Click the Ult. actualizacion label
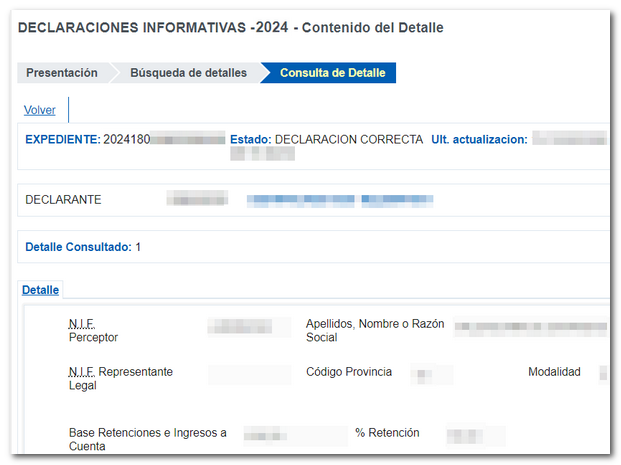This screenshot has width=621, height=465. pyautogui.click(x=478, y=139)
